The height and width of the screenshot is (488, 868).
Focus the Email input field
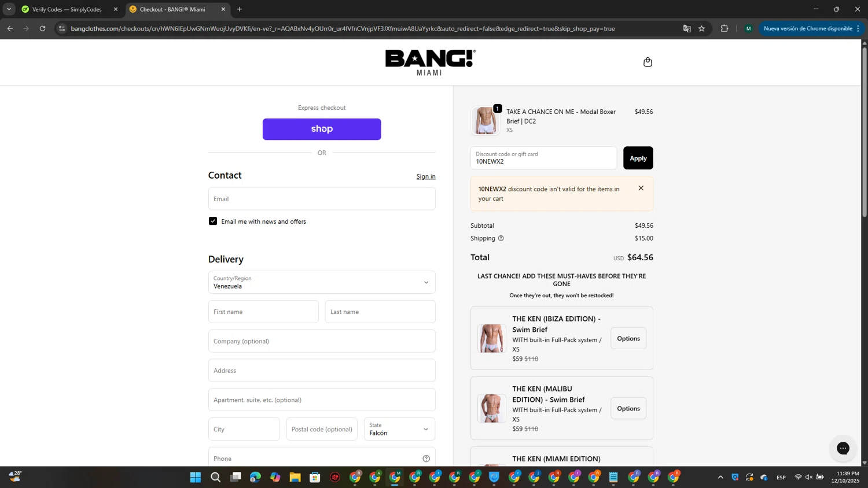tap(322, 198)
